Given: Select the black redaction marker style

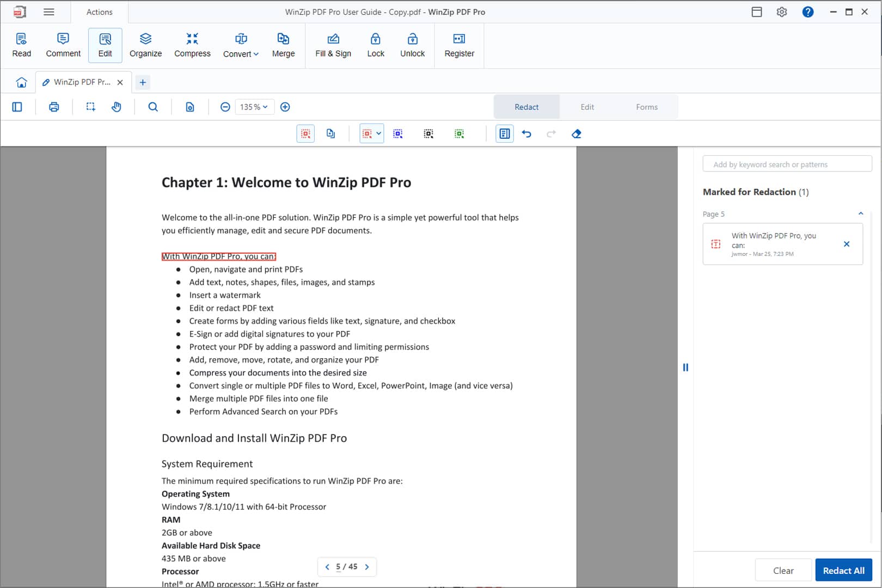Looking at the screenshot, I should pos(428,133).
